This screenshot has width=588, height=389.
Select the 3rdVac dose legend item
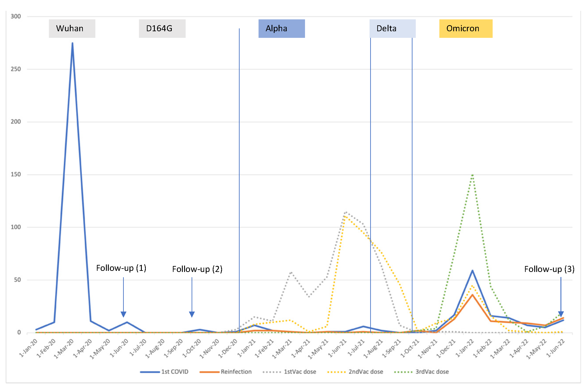coord(432,372)
